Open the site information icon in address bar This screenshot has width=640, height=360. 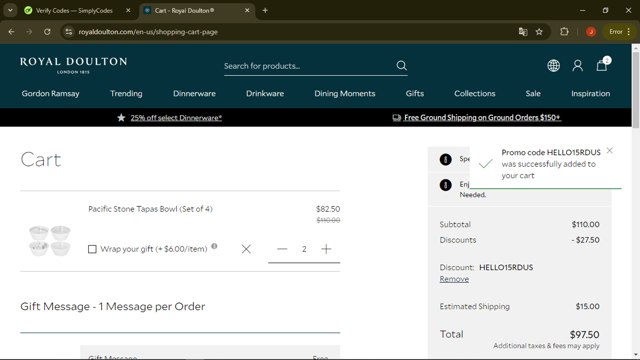[x=69, y=32]
